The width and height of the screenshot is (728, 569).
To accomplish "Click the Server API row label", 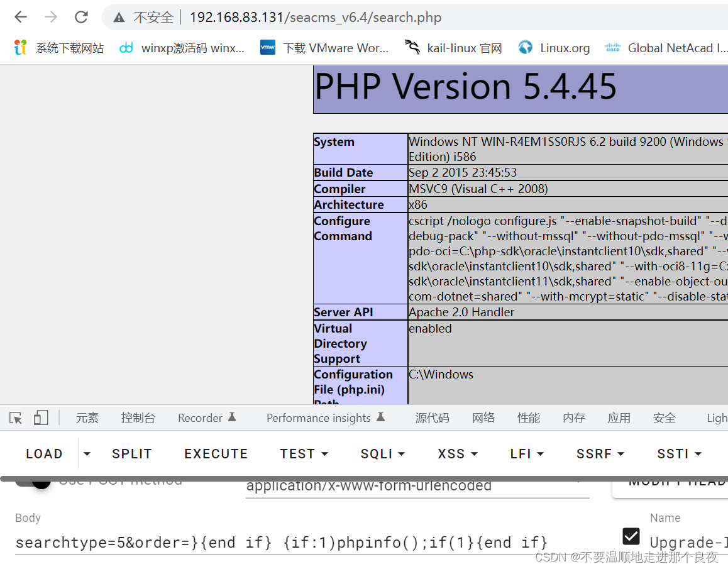I will 344,312.
